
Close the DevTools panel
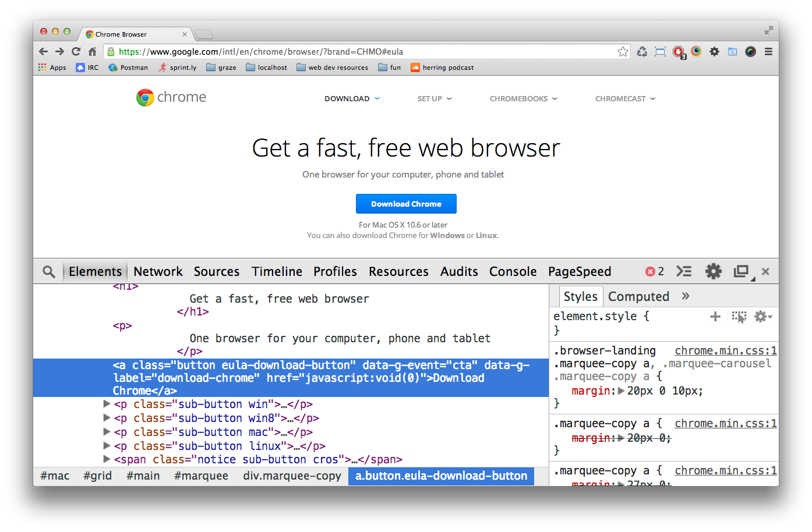[x=765, y=272]
